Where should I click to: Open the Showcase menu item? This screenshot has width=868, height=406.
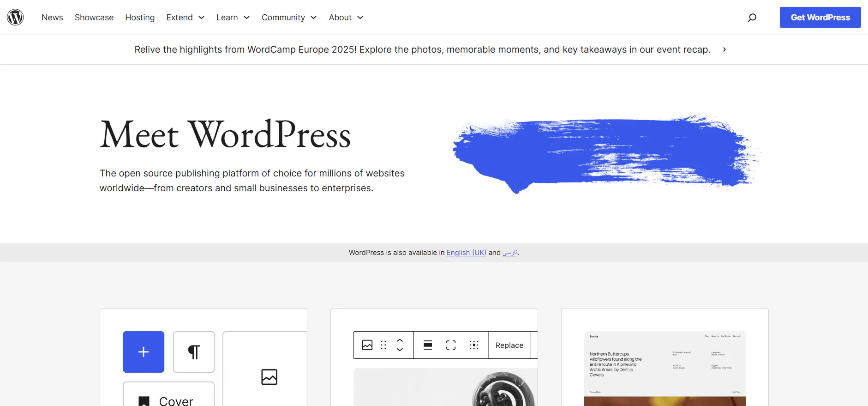tap(94, 18)
